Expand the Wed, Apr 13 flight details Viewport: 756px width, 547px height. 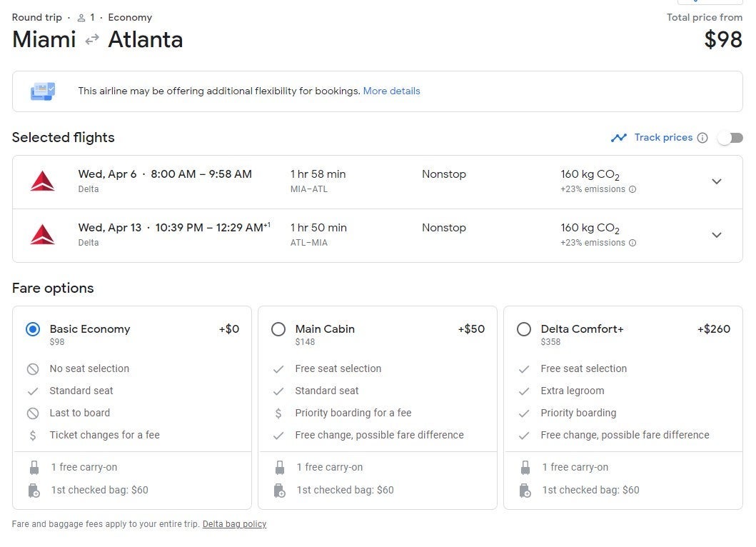[x=717, y=235]
